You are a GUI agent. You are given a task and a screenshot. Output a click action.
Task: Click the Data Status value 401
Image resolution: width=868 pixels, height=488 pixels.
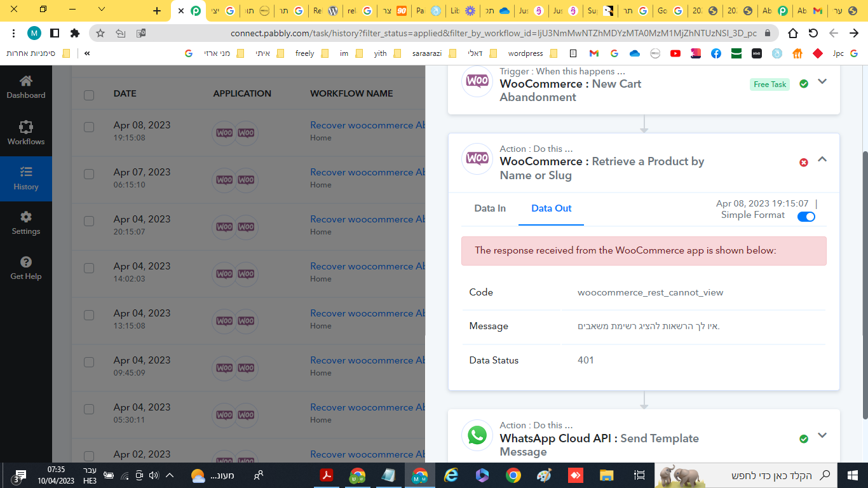click(x=586, y=360)
